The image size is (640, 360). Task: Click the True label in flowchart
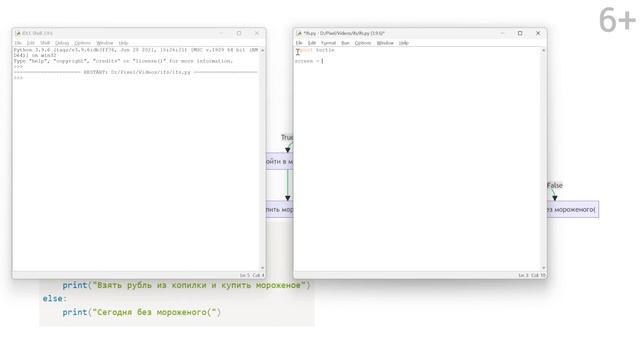pos(287,138)
